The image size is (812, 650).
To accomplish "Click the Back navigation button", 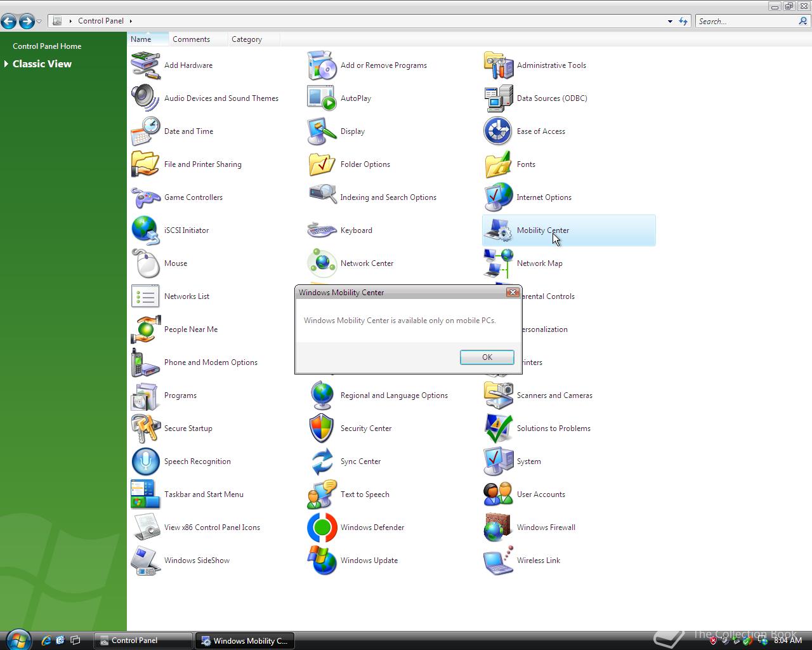I will pyautogui.click(x=9, y=22).
